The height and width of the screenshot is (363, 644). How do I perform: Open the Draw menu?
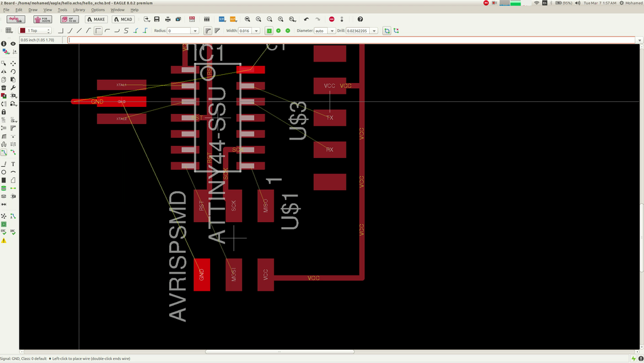[33, 10]
